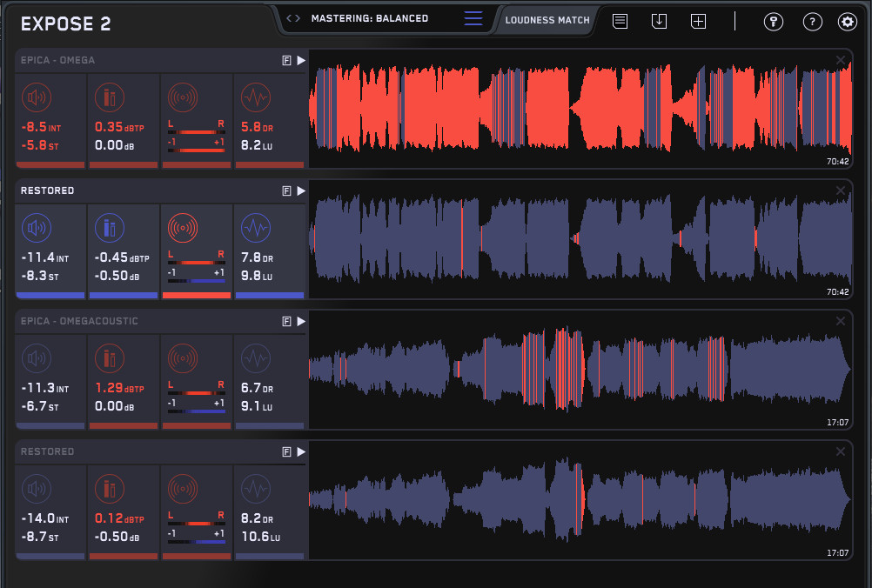The width and height of the screenshot is (872, 588).
Task: Click the F icon on EPICA - OMEGA track
Action: [x=286, y=61]
